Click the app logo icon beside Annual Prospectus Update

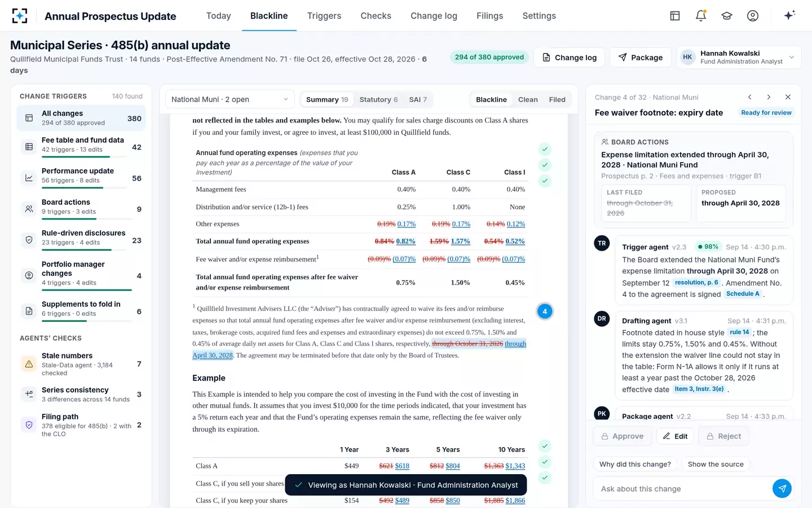pos(20,16)
